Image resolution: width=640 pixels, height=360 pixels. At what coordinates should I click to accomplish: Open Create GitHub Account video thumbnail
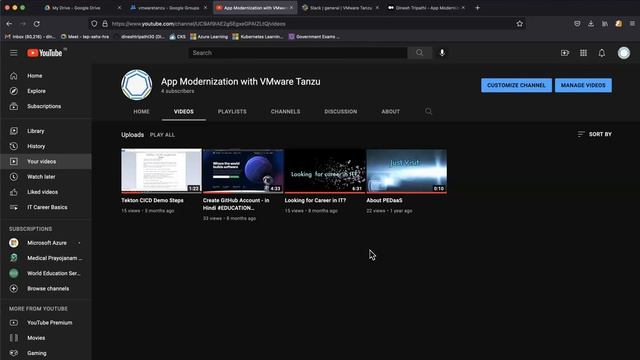click(243, 171)
